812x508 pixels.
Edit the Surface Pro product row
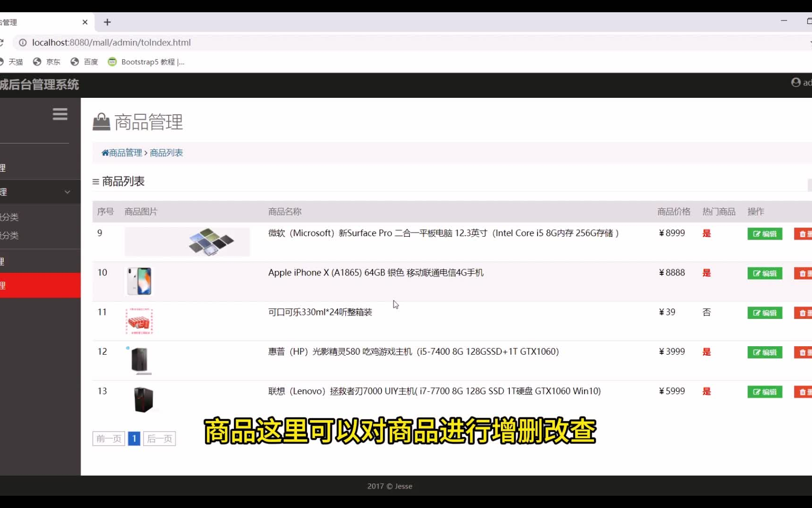(765, 234)
